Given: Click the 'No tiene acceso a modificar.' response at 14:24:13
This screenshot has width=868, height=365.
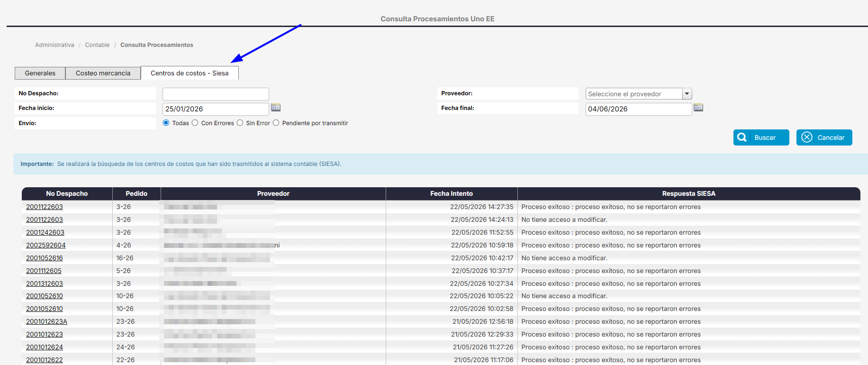Looking at the screenshot, I should tap(564, 219).
